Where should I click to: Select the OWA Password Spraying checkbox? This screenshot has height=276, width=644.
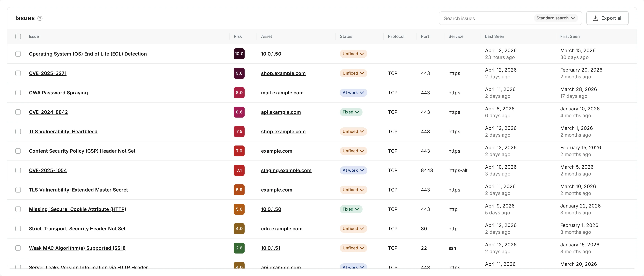point(18,93)
